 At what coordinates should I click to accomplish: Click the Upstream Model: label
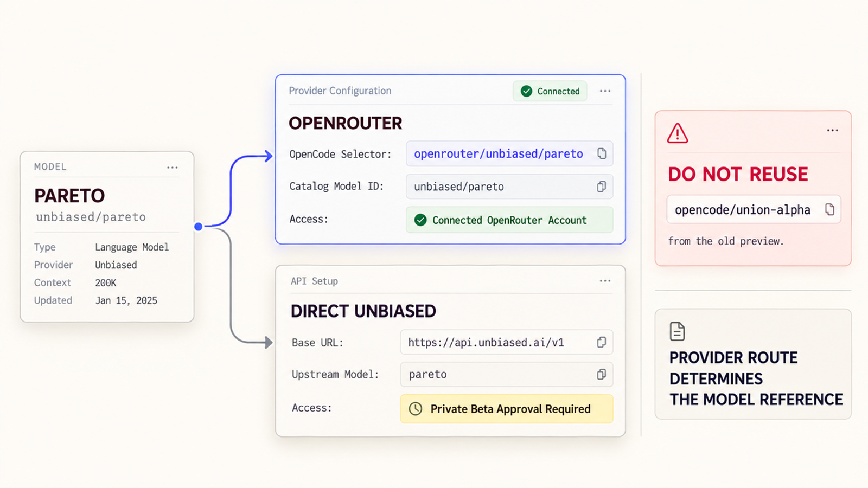pos(335,374)
